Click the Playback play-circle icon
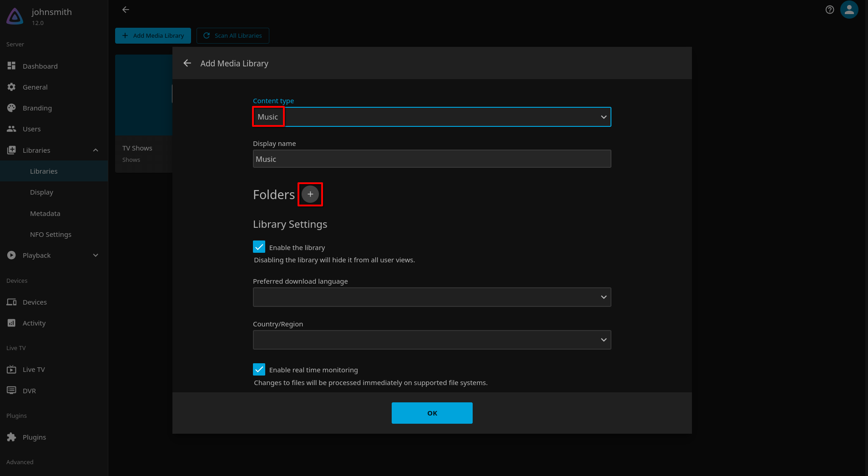The width and height of the screenshot is (868, 476). [12, 255]
